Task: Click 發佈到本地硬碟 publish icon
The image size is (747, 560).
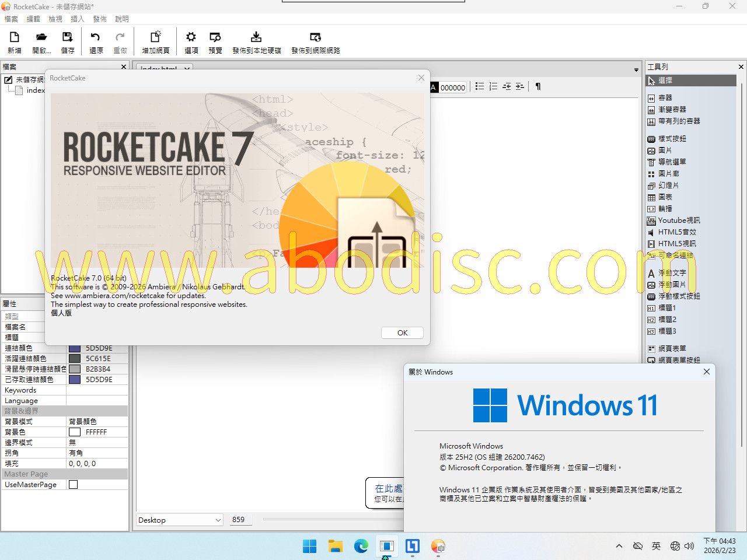Action: coord(256,37)
